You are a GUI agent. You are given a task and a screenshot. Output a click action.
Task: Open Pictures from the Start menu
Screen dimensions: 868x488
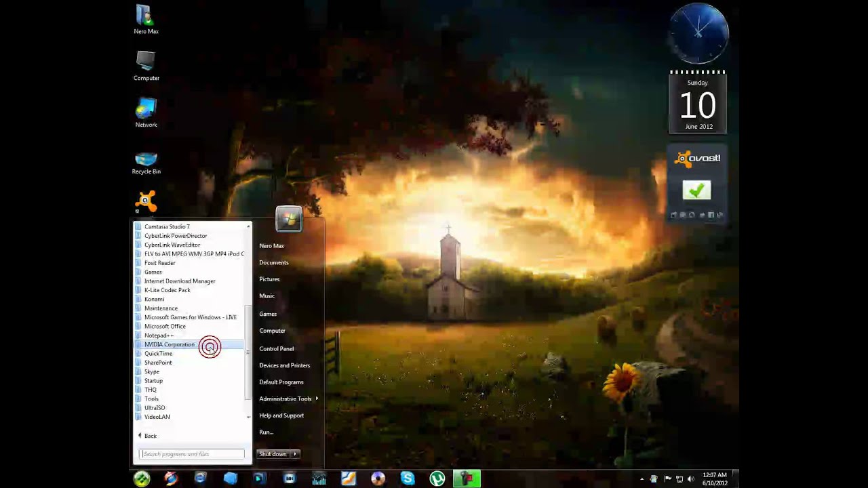click(x=269, y=279)
